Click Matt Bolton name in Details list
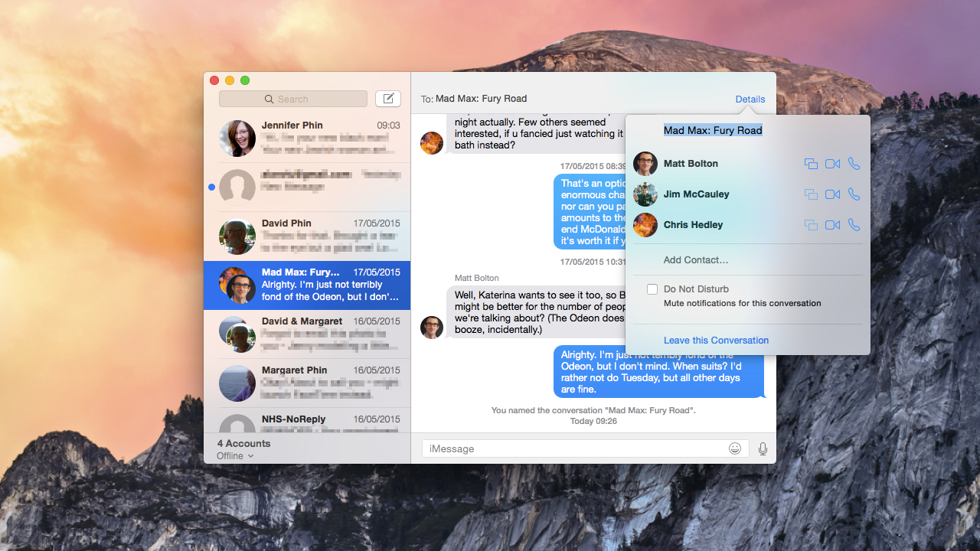 coord(691,164)
